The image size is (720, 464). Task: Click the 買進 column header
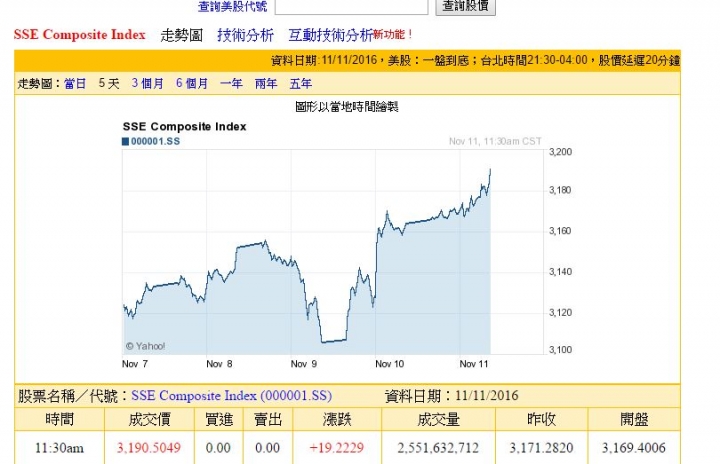(219, 419)
